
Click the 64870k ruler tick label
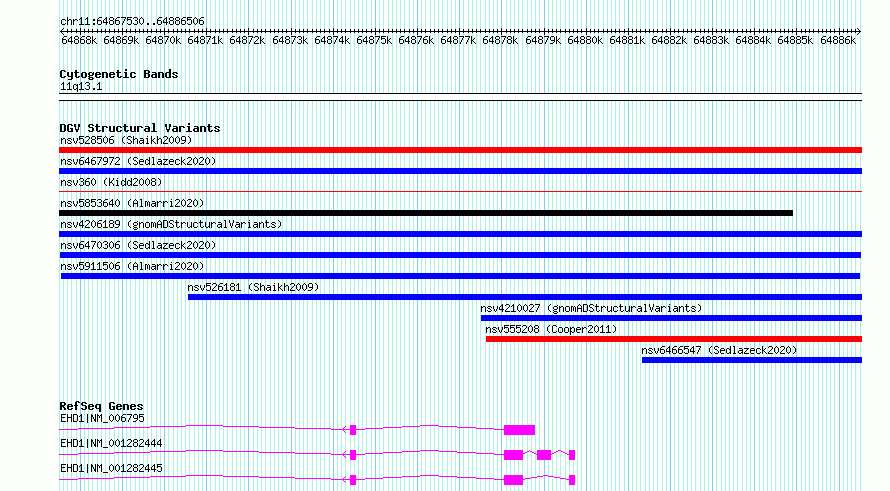point(163,40)
